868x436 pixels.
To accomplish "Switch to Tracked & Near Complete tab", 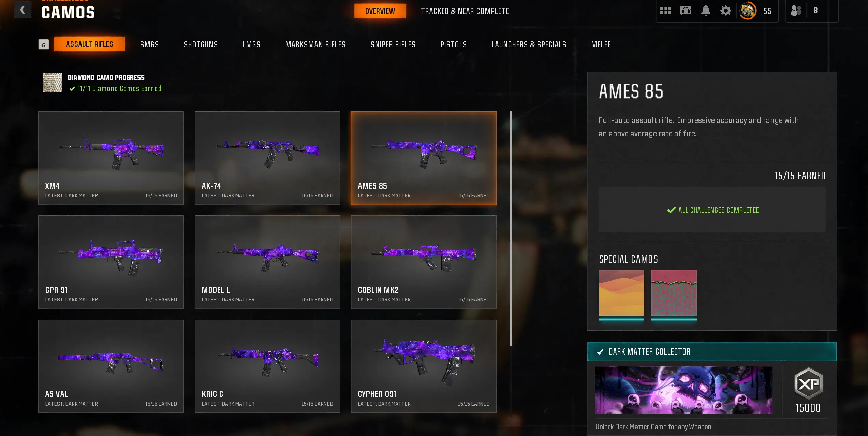I will (x=465, y=11).
